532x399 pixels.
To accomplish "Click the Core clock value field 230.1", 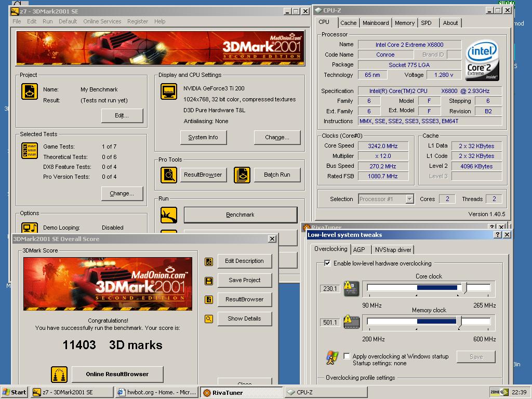I will 330,289.
